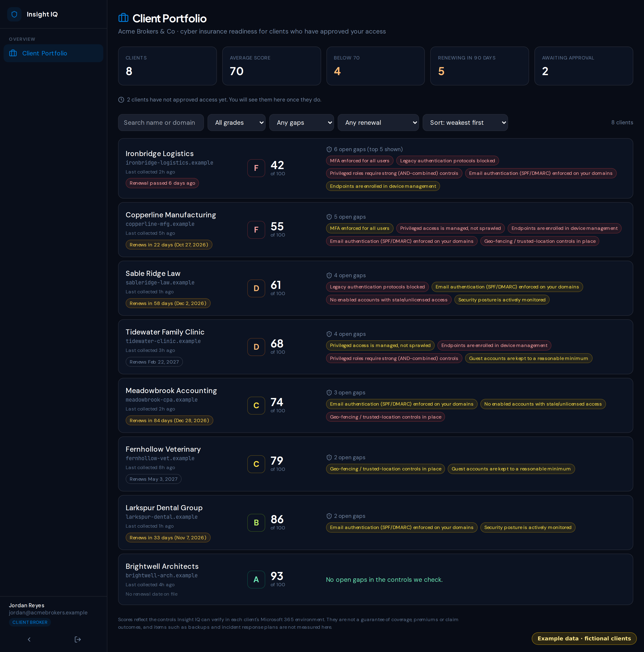This screenshot has height=652, width=644.
Task: Click Copperline MFA enforced for all users chip
Action: point(360,228)
